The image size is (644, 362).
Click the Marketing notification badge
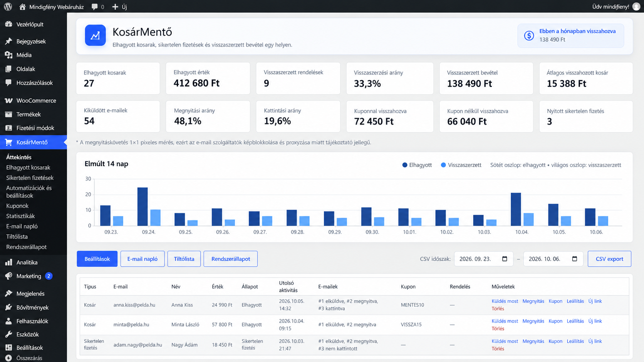click(x=49, y=276)
